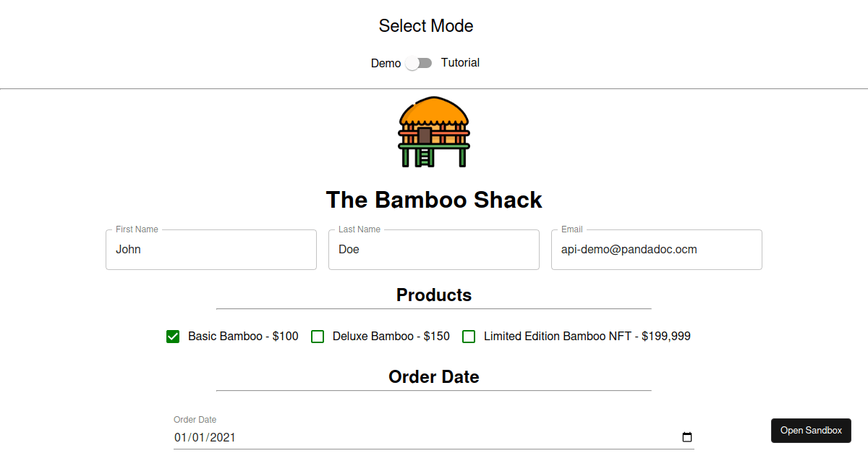This screenshot has width=868, height=456.
Task: Click the Select Mode heading
Action: (x=426, y=26)
